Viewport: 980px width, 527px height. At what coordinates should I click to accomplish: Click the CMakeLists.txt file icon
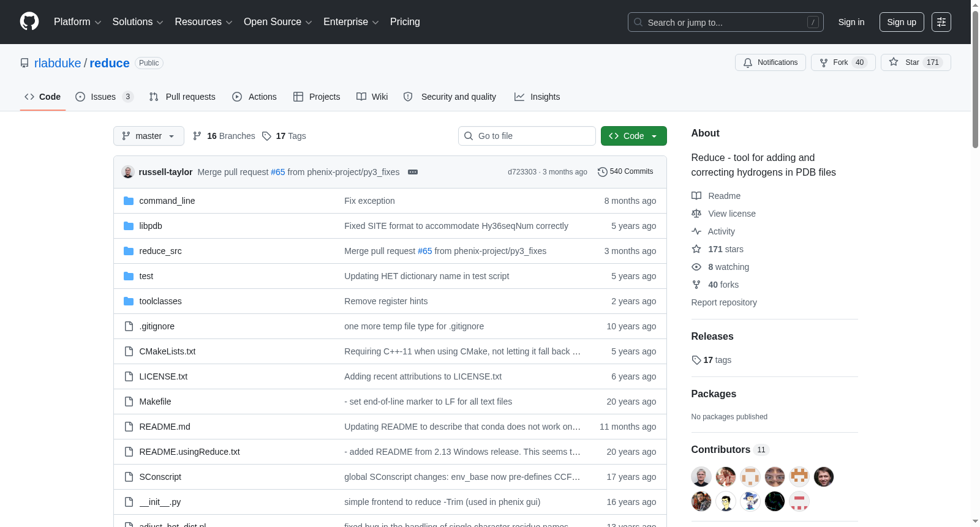coord(129,351)
